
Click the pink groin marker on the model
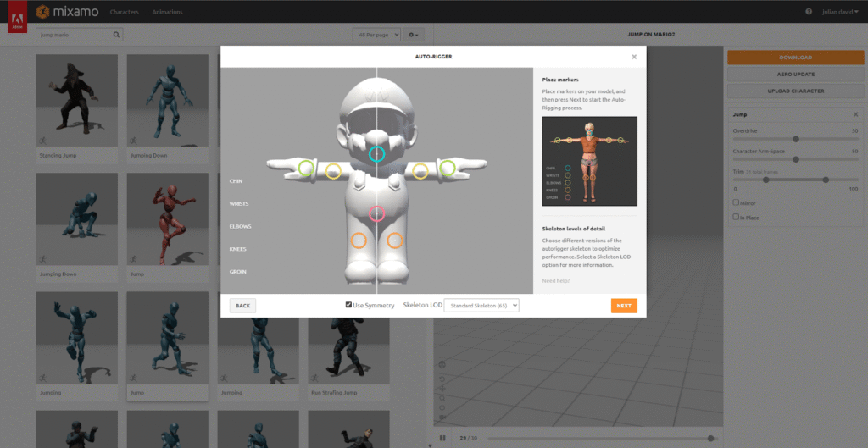pos(377,213)
